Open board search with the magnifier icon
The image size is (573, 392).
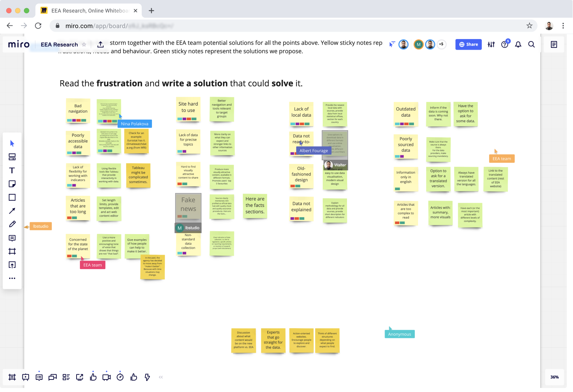[531, 44]
